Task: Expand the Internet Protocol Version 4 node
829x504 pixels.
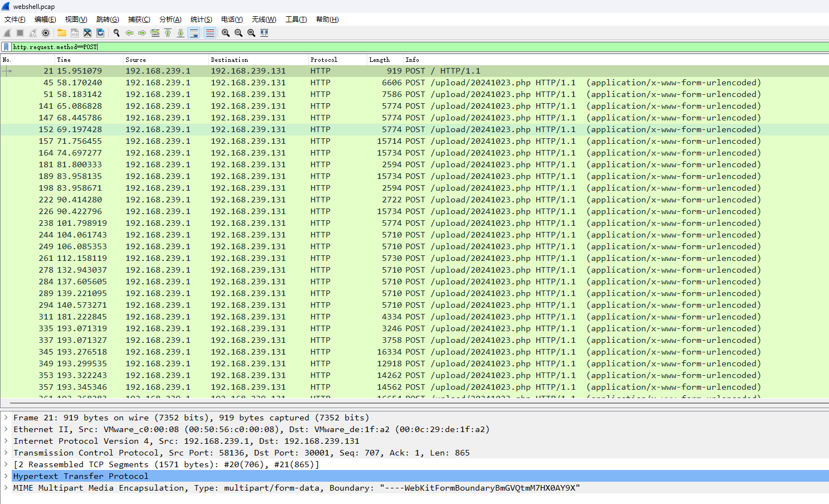Action: tap(6, 441)
